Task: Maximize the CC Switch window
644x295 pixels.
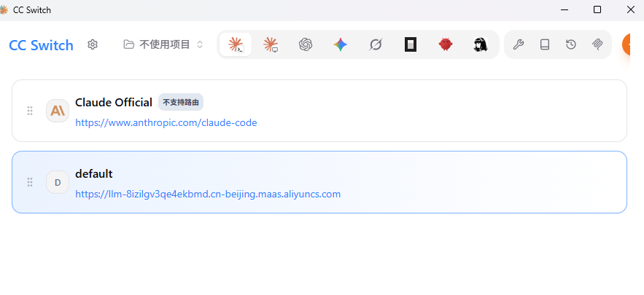Action: pyautogui.click(x=597, y=10)
